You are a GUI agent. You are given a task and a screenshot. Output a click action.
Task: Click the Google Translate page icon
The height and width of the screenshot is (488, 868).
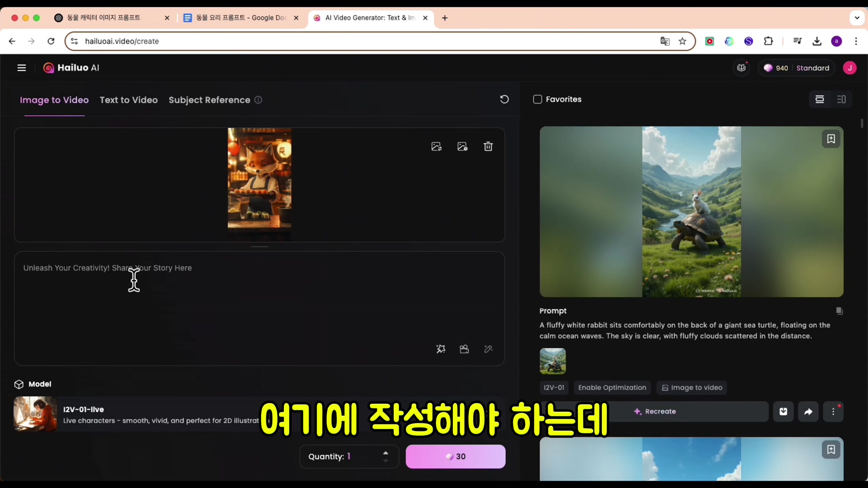click(x=665, y=41)
